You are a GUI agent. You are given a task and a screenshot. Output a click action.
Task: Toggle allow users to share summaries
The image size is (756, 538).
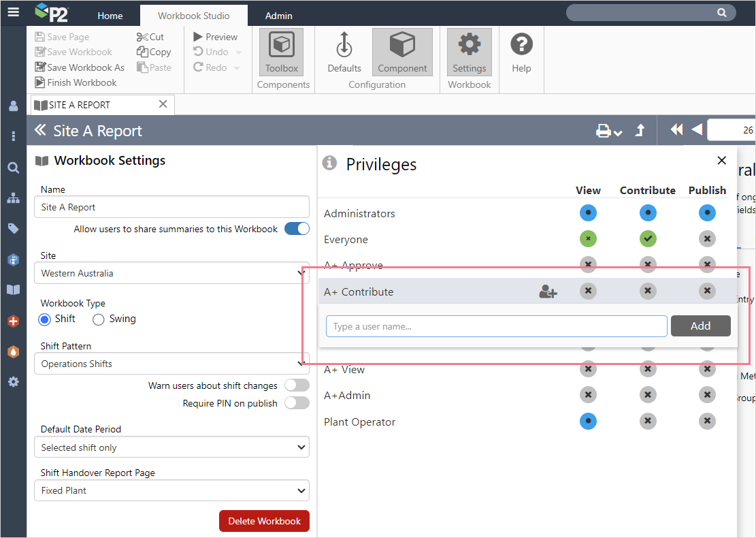click(x=297, y=229)
